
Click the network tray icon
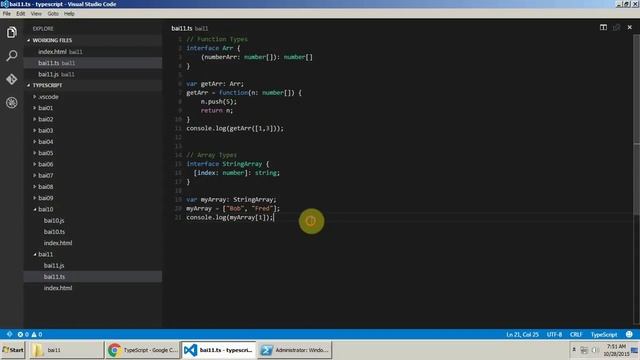[x=584, y=350]
